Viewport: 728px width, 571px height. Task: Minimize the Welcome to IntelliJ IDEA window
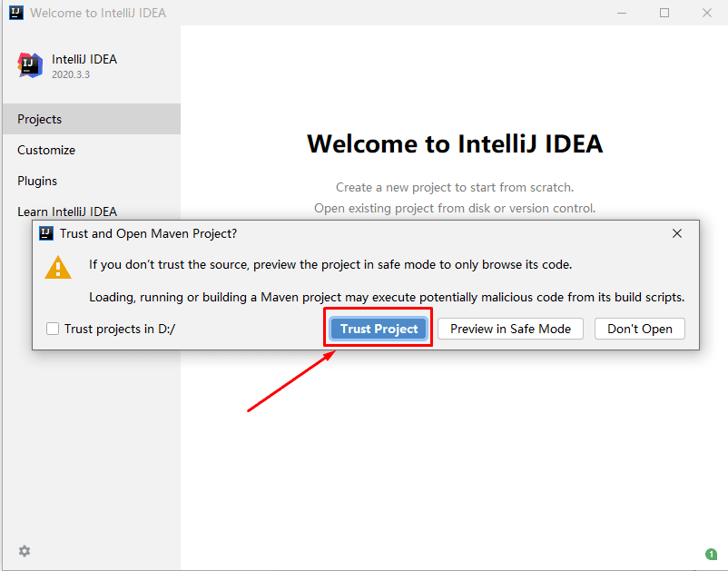[x=622, y=13]
